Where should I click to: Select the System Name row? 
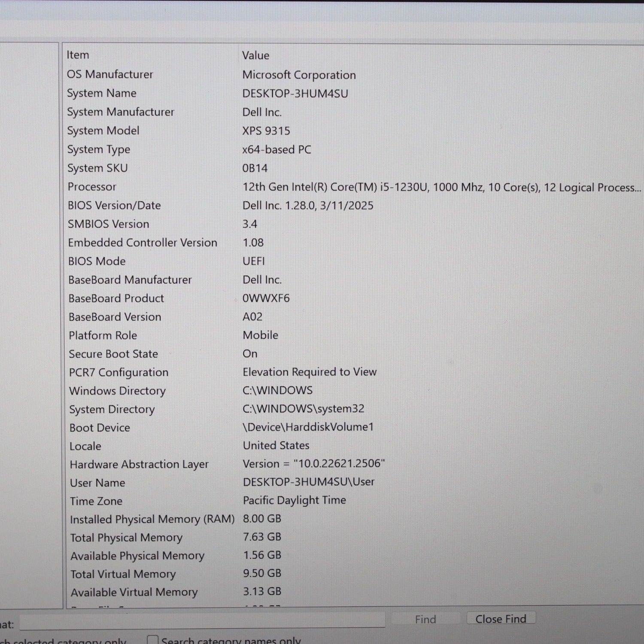coord(354,93)
